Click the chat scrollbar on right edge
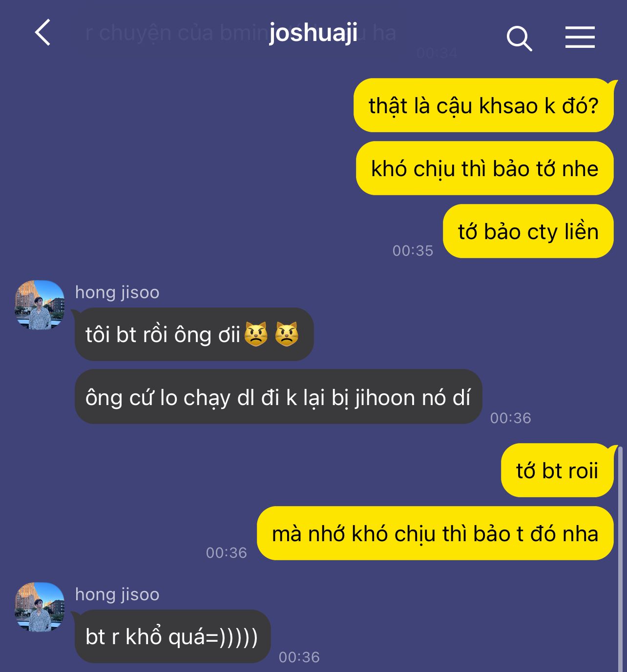 pyautogui.click(x=620, y=559)
